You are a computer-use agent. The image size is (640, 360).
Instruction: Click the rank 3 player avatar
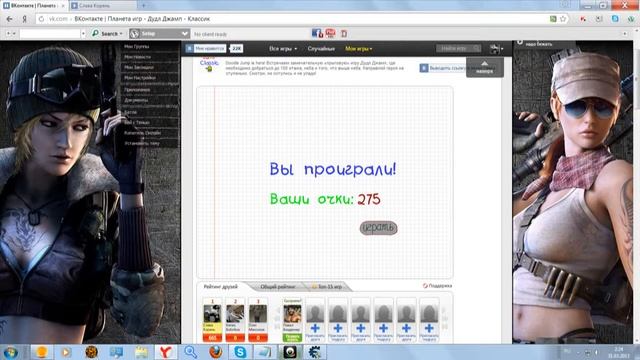[258, 313]
